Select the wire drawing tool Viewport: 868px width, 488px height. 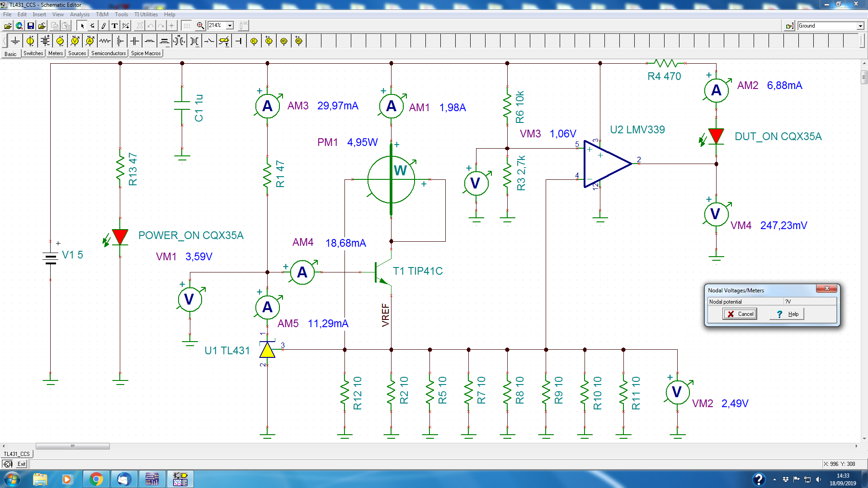[x=93, y=26]
